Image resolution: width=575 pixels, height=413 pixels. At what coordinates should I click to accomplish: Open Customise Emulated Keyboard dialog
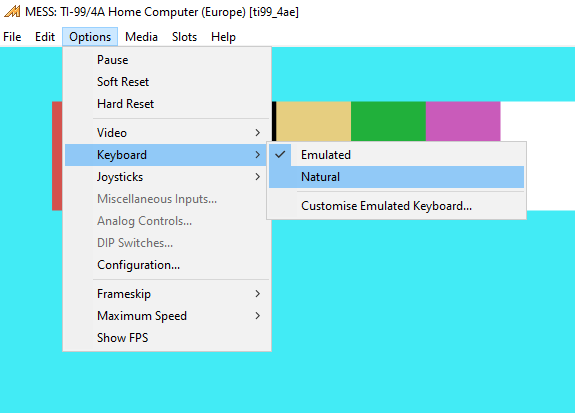(x=396, y=206)
